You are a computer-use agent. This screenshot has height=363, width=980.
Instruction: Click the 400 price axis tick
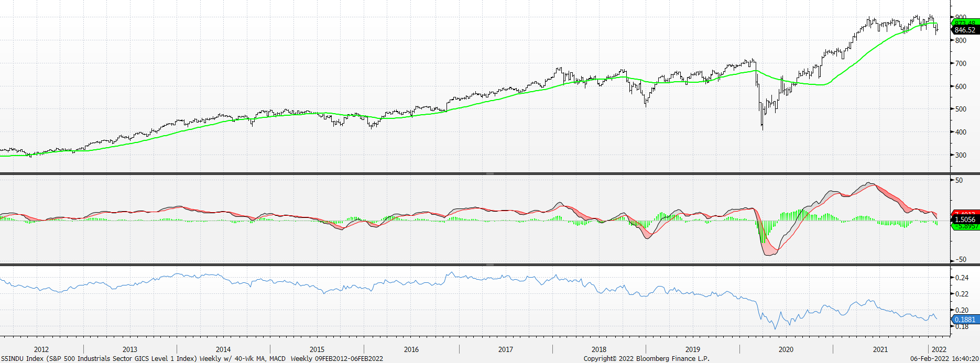[961, 132]
